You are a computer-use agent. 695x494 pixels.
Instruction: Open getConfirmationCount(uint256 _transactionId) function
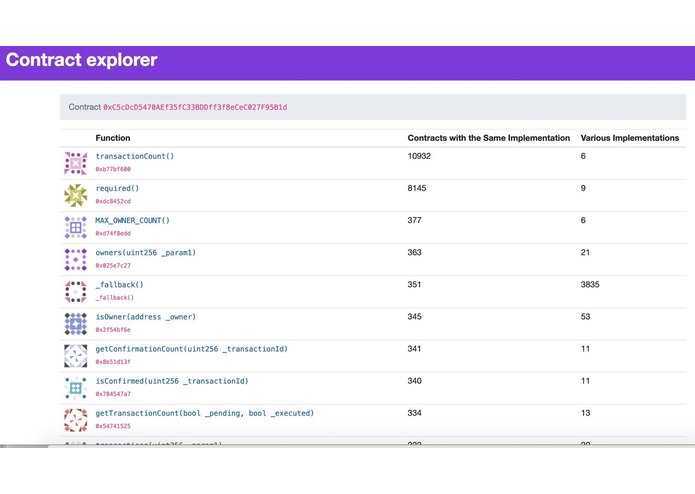click(191, 349)
